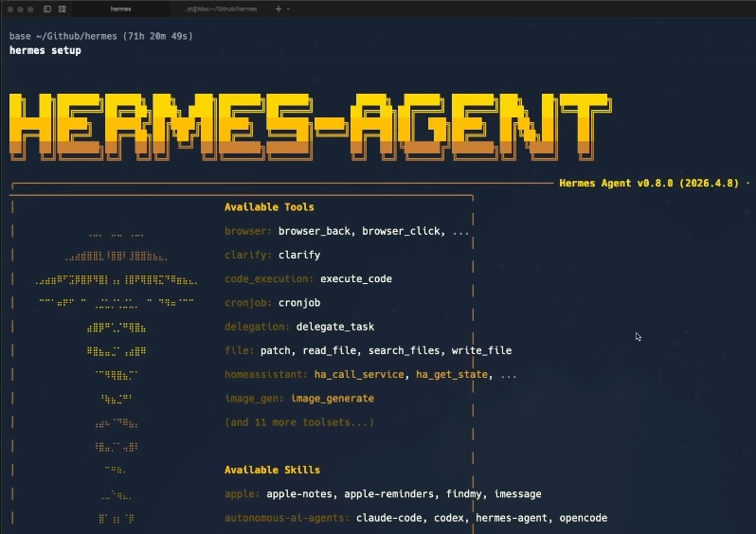Viewport: 756px width, 534px height.
Task: Click the "delegate_task" tool entry
Action: [334, 327]
